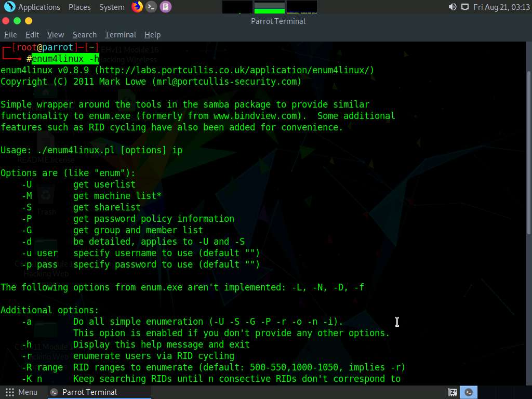Screen dimensions: 532x399
Task: Open the Applications menu
Action: (x=39, y=7)
